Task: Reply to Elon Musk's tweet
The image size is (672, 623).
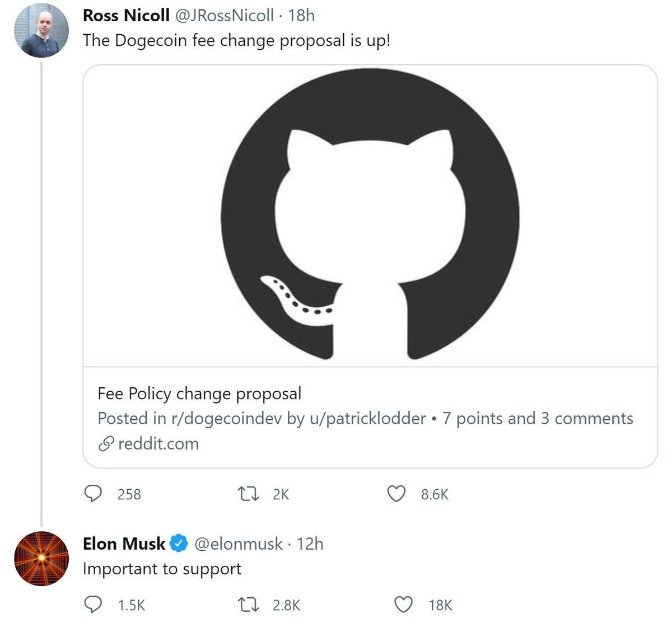Action: (x=94, y=604)
